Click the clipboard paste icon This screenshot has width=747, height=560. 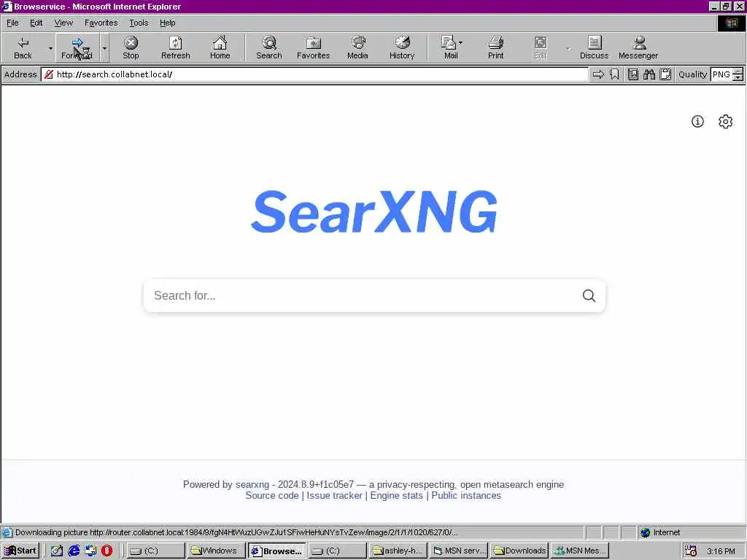pos(665,74)
